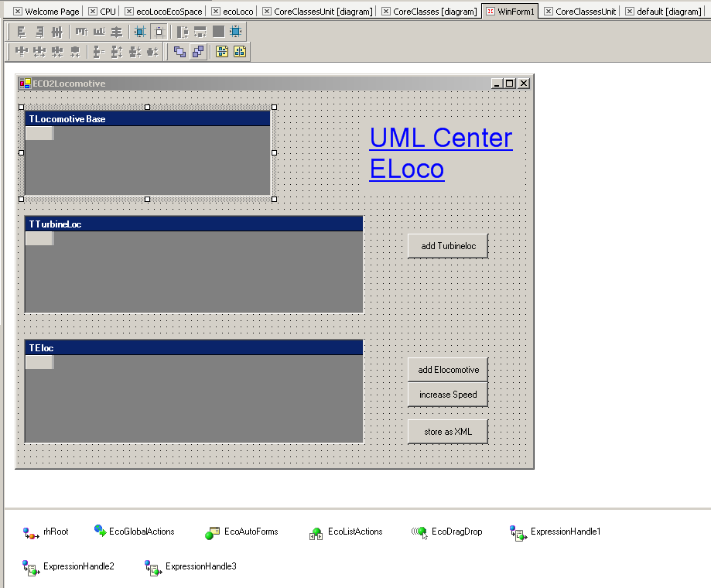The width and height of the screenshot is (711, 588).
Task: Click the UML Center ELoco link
Action: (x=440, y=152)
